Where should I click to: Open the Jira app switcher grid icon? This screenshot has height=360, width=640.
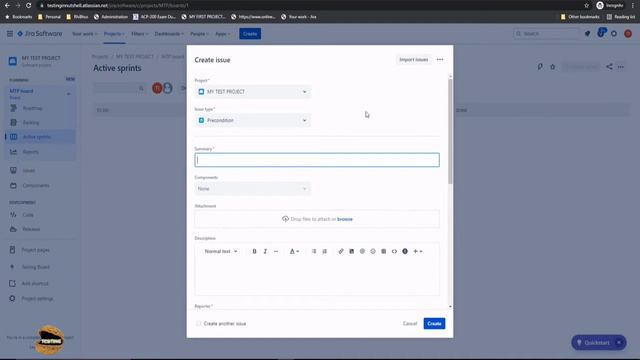pyautogui.click(x=10, y=34)
